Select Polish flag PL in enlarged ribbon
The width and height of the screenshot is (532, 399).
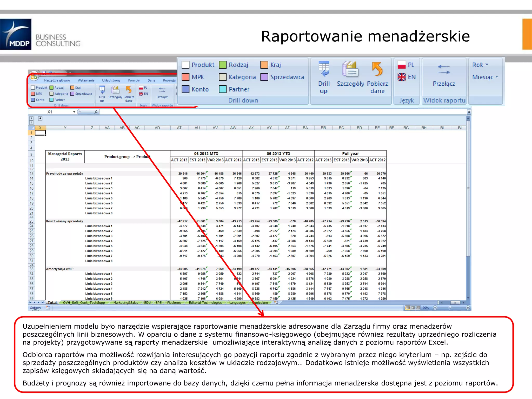click(402, 65)
